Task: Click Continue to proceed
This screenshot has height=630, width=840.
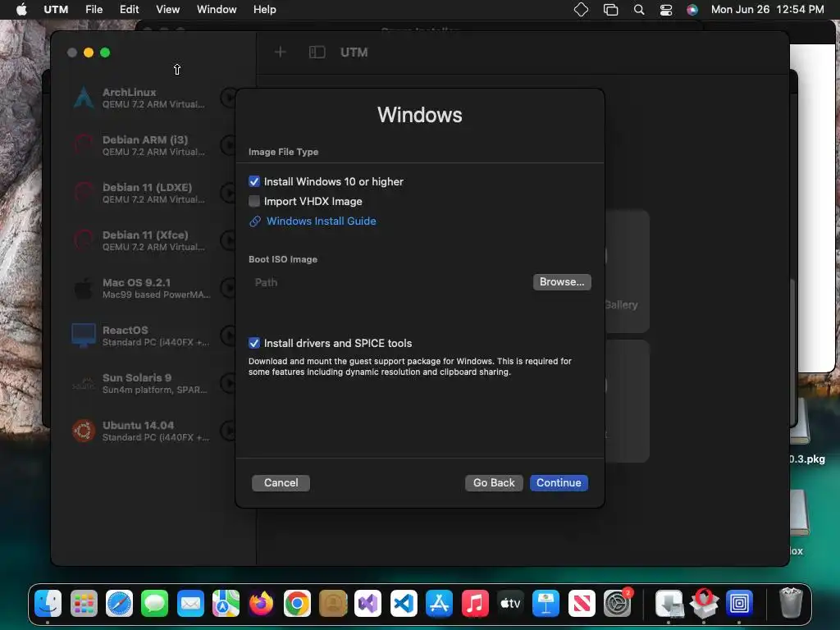Action: click(559, 482)
